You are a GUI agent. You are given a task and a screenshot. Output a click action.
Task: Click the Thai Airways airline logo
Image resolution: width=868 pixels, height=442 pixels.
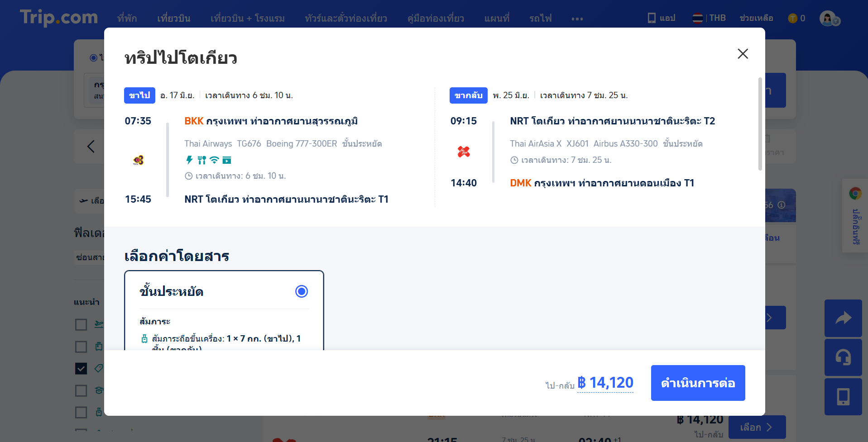pos(139,160)
